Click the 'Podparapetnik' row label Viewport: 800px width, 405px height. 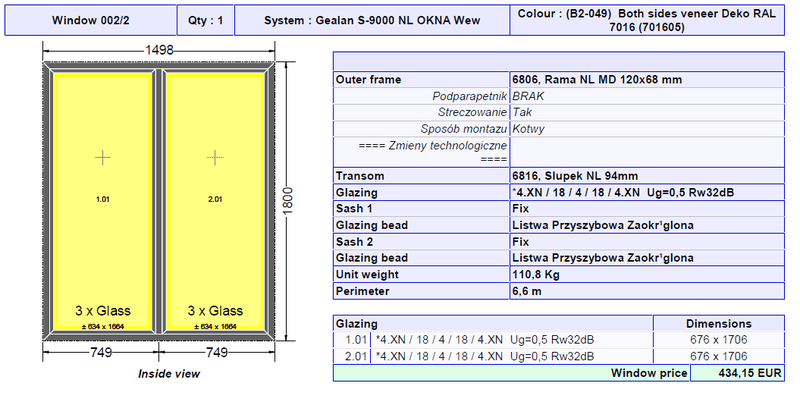(469, 96)
